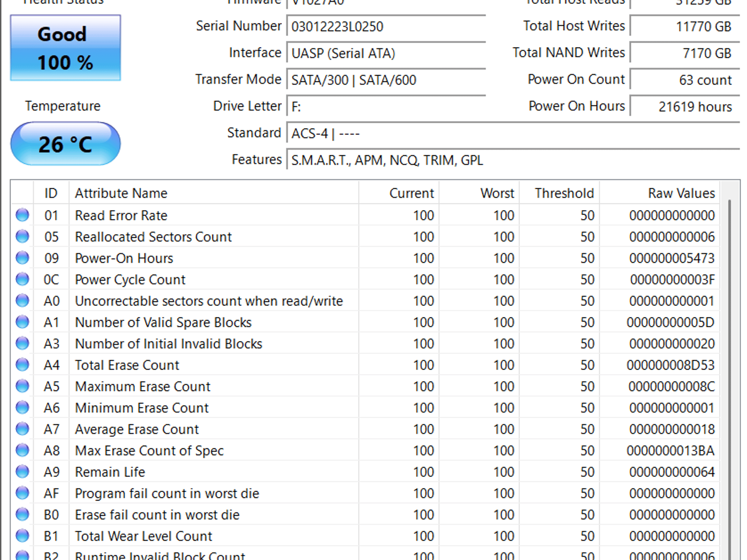Click the status orb for Valid Spare Blocks
Viewport: 747px width, 560px height.
(22, 322)
